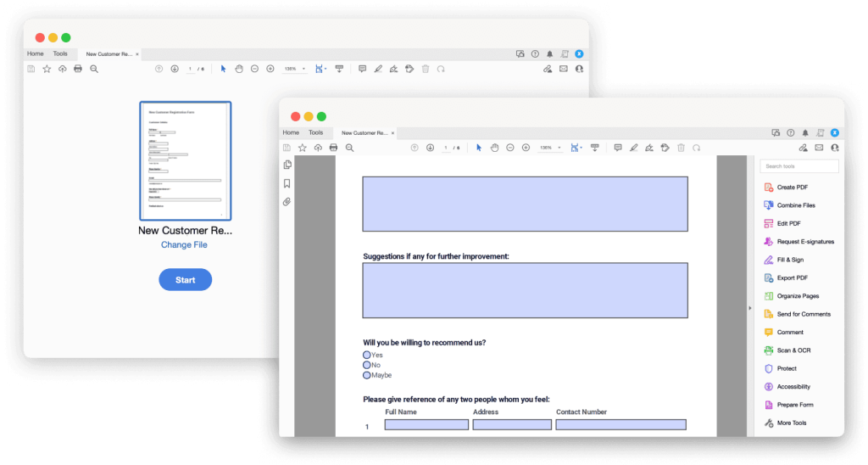Click notifications bell in back window
868x465 pixels.
pos(549,53)
